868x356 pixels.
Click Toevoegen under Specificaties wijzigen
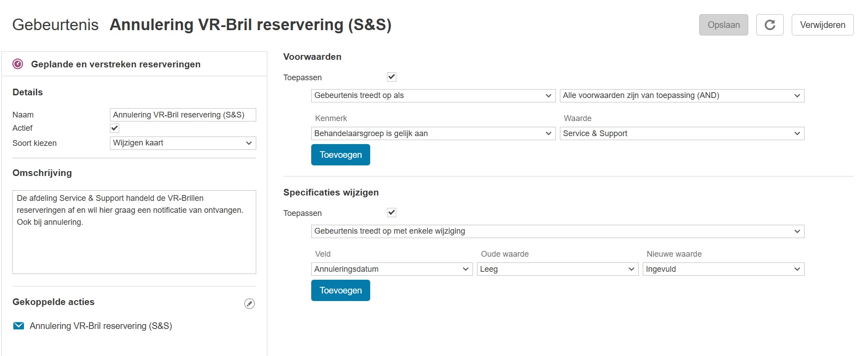pyautogui.click(x=340, y=290)
